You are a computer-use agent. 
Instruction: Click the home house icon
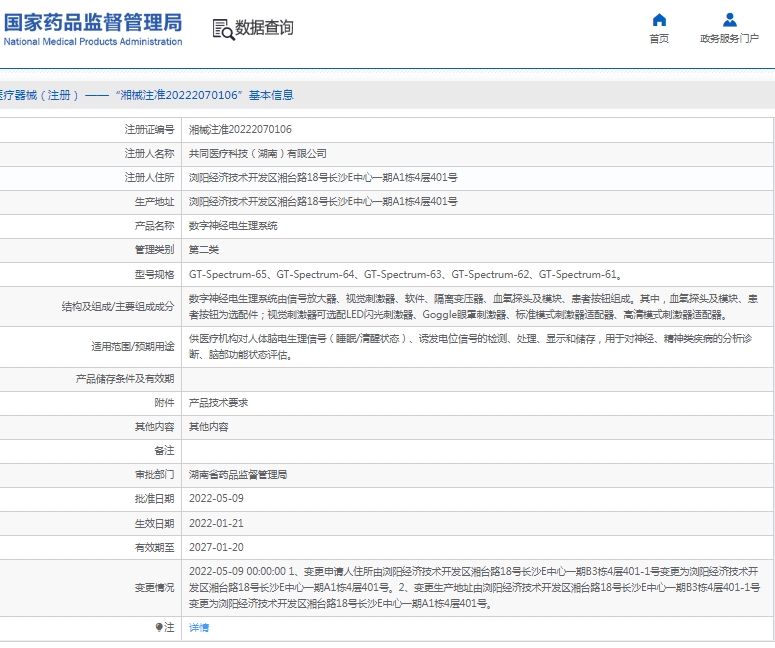(659, 20)
